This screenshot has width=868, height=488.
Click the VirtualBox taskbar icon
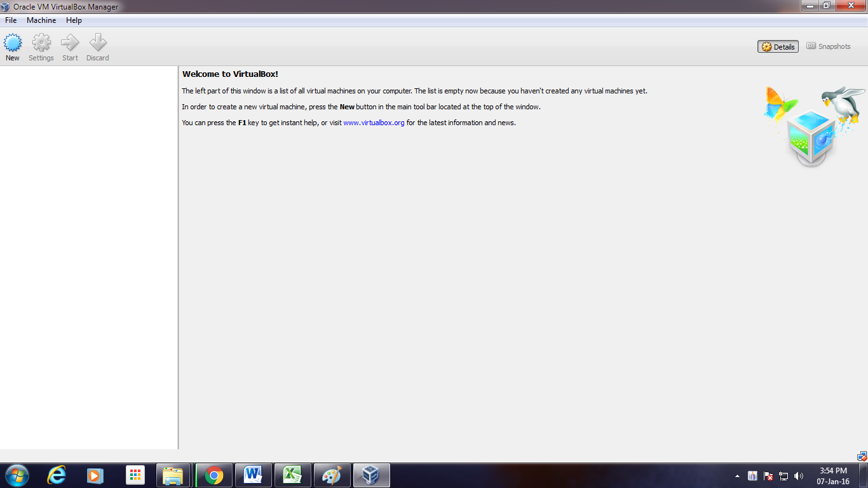[x=371, y=475]
